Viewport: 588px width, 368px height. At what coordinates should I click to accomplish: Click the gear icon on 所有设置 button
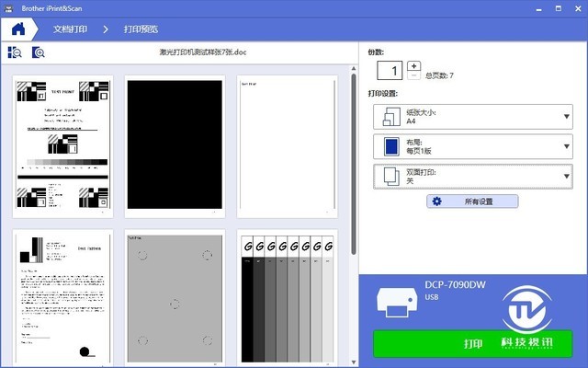437,201
